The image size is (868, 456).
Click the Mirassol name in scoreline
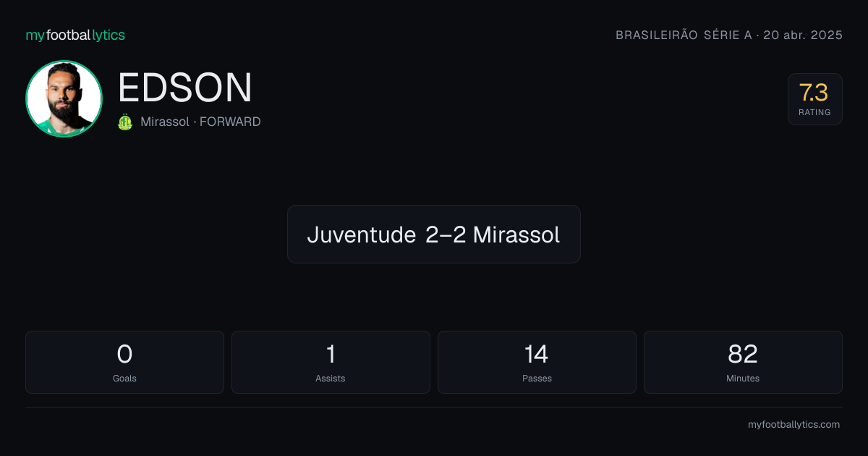(x=516, y=235)
